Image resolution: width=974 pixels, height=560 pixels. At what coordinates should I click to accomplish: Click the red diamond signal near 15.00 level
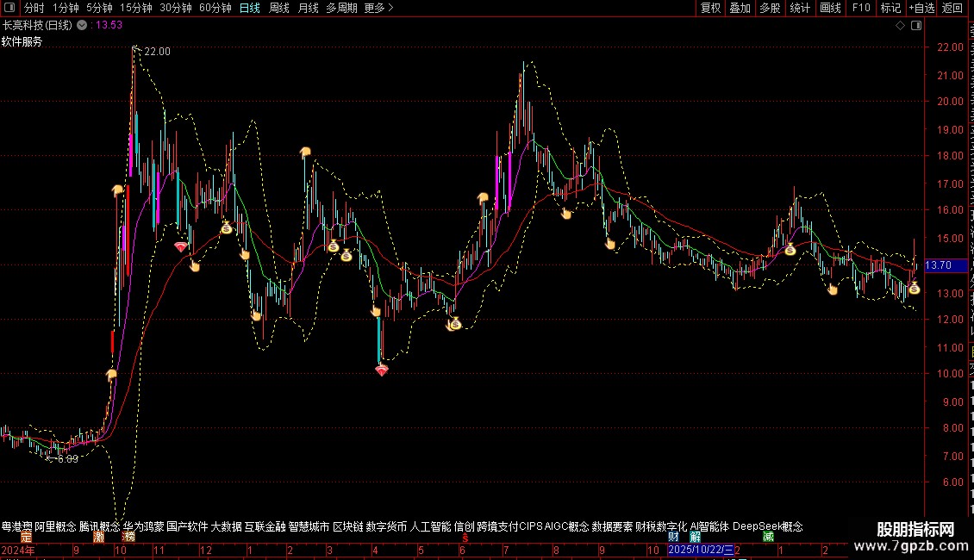coord(181,247)
